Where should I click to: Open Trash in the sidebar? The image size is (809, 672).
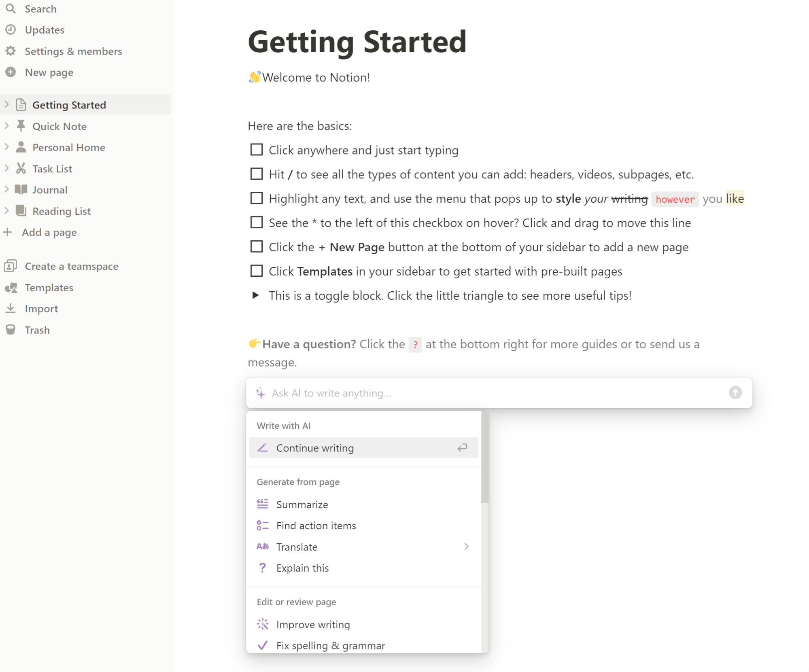[37, 330]
